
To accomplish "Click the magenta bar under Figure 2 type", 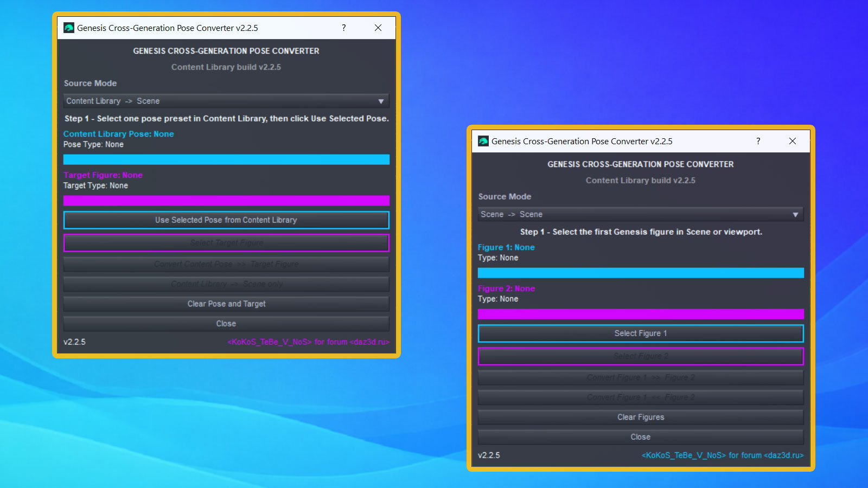I will click(641, 314).
